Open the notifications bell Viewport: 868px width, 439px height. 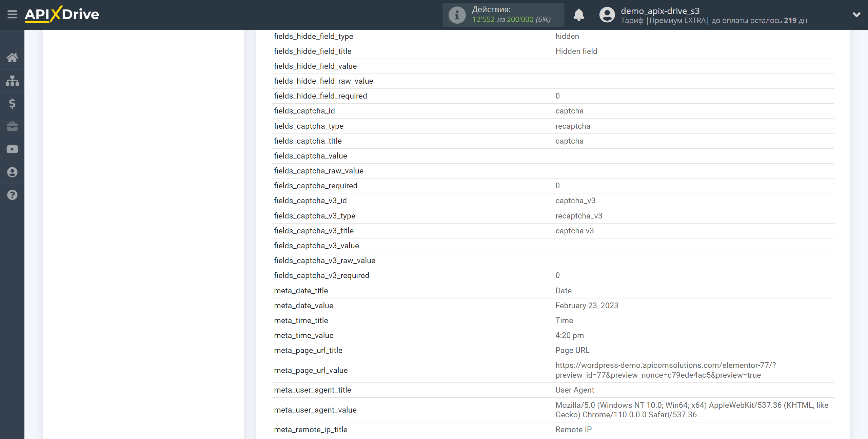click(x=579, y=15)
